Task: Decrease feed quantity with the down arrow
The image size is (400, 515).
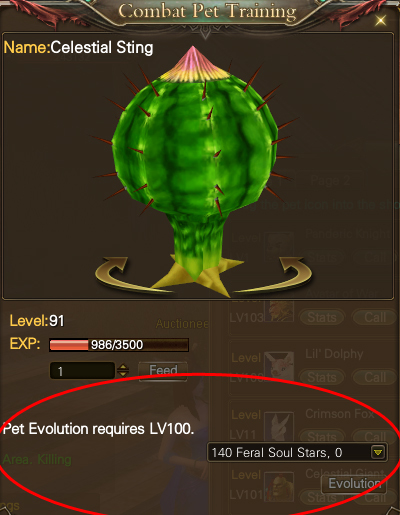Action: click(123, 374)
